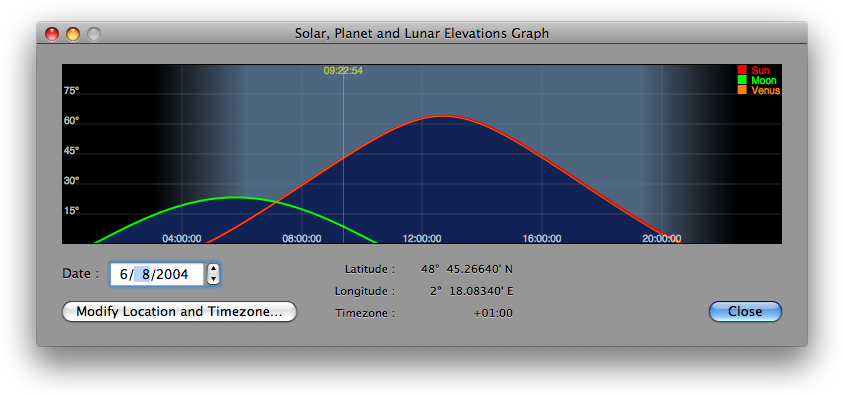Click the Moon legend label
Screen dimensions: 843x397
click(764, 81)
